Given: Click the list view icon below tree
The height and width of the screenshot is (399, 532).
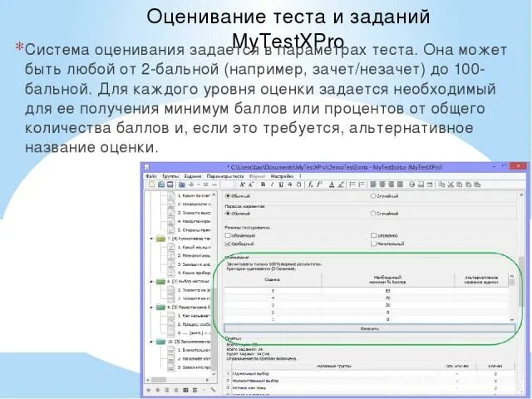Looking at the screenshot, I should coord(195,390).
